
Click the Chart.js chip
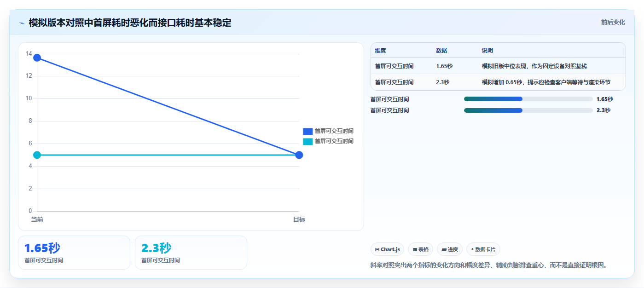coord(388,249)
